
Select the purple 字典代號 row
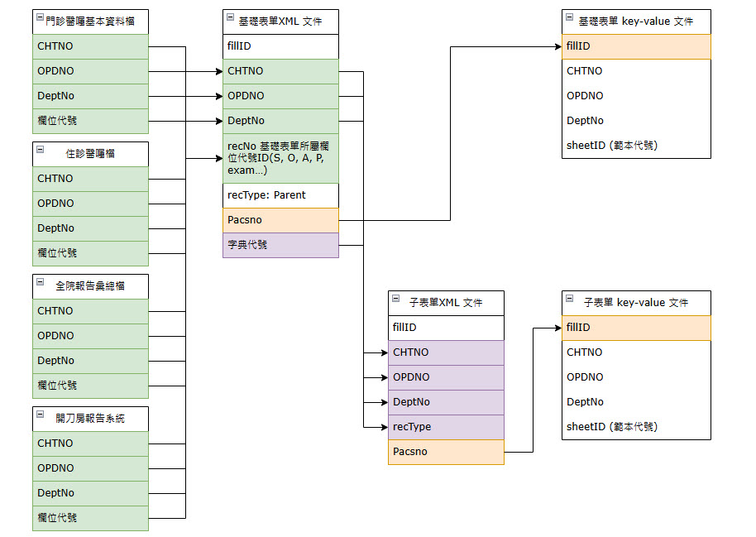(x=280, y=245)
